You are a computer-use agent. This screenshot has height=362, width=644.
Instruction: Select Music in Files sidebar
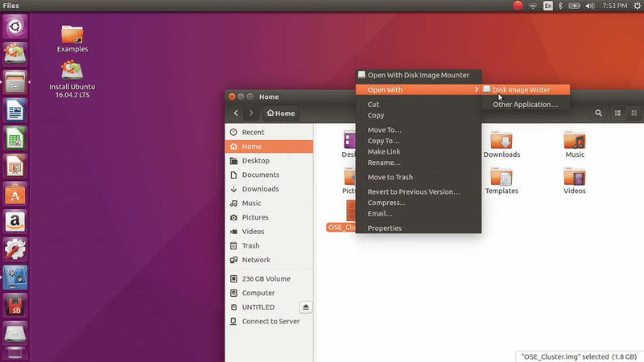[269, 204]
